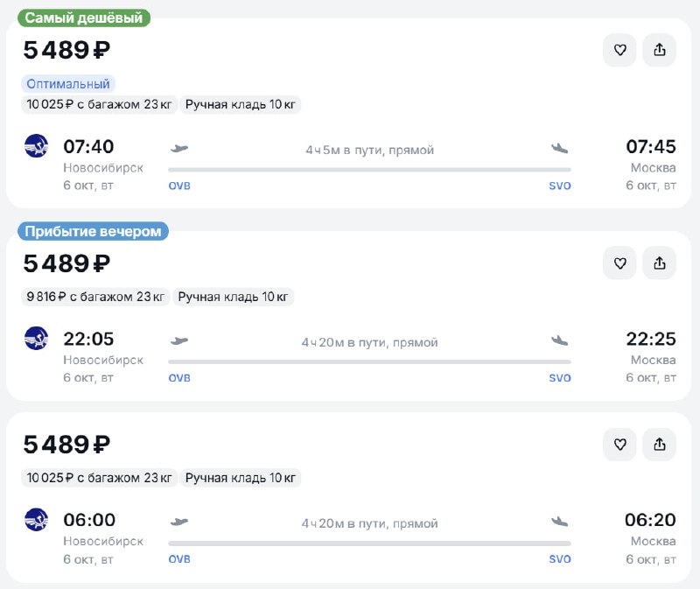Click the airline logo of the 07:40 flight
Image resolution: width=700 pixels, height=589 pixels.
coord(36,146)
